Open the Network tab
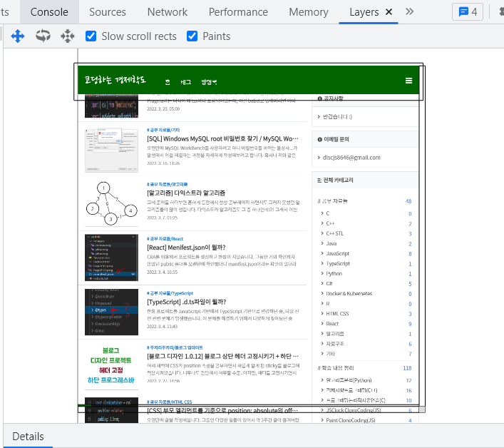The height and width of the screenshot is (448, 504). (x=167, y=12)
